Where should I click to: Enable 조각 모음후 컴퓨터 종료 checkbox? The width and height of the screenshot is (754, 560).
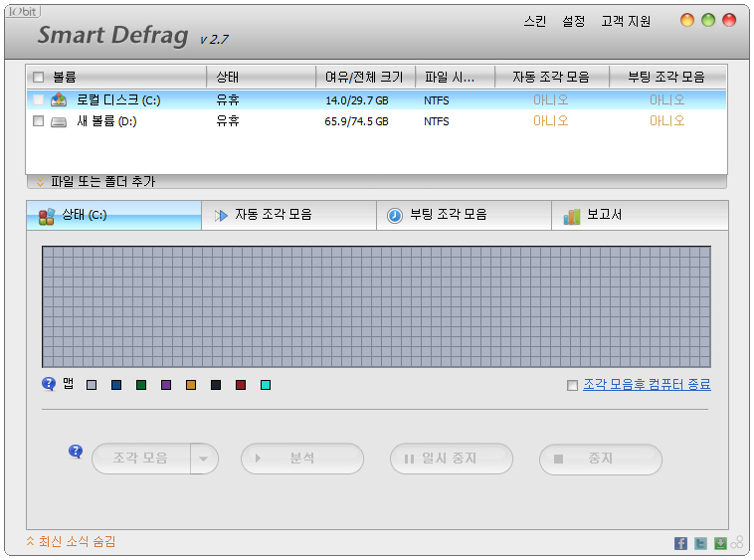pyautogui.click(x=572, y=385)
